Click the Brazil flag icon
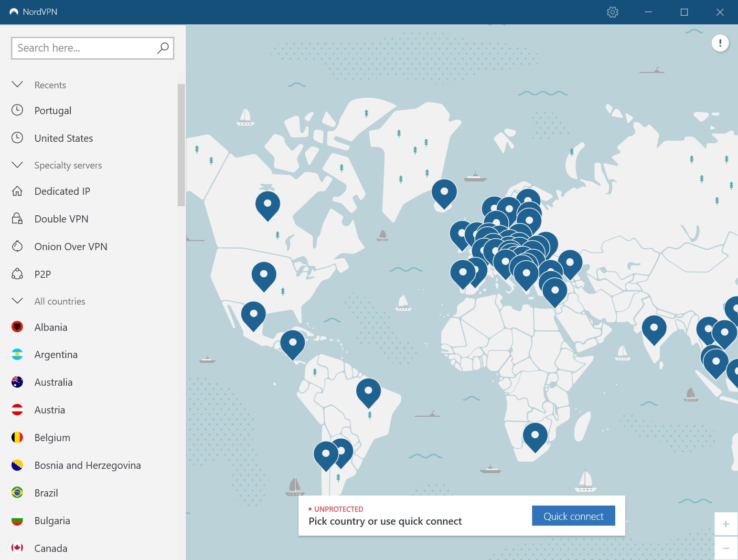The height and width of the screenshot is (560, 738). [17, 493]
